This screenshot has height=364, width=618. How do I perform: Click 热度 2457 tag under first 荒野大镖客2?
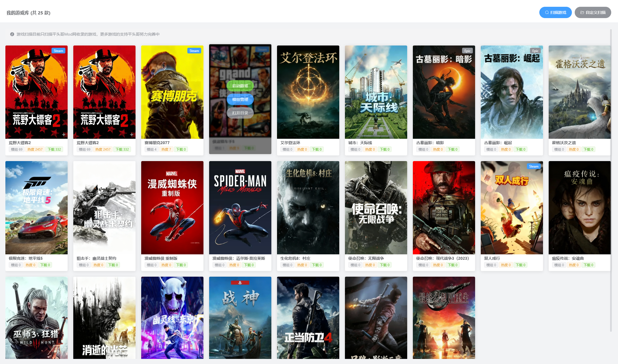[x=35, y=149]
